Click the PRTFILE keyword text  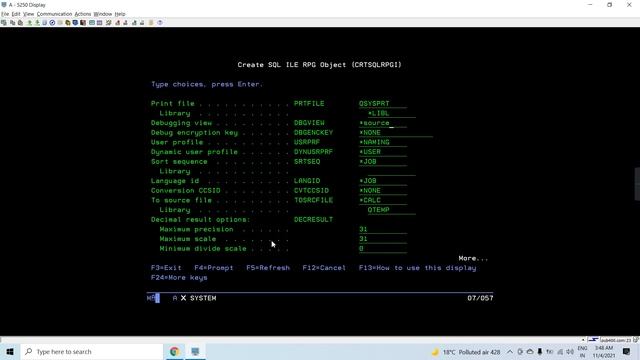click(x=309, y=104)
